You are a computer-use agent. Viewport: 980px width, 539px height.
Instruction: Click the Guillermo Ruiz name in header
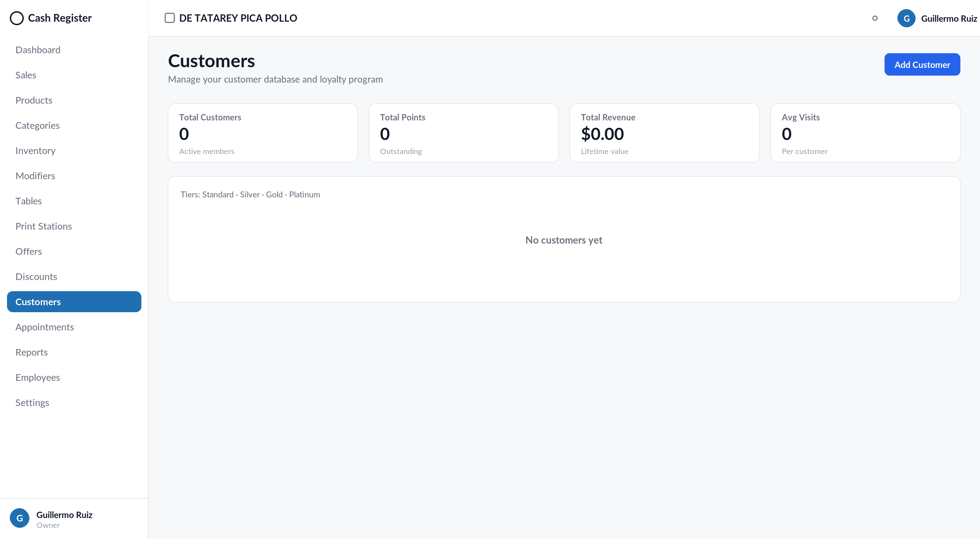click(x=949, y=18)
